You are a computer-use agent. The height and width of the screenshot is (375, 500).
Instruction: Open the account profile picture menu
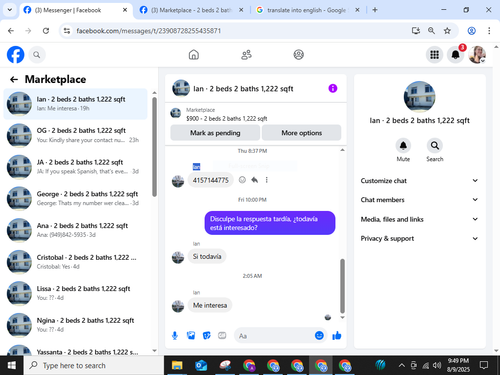point(477,55)
